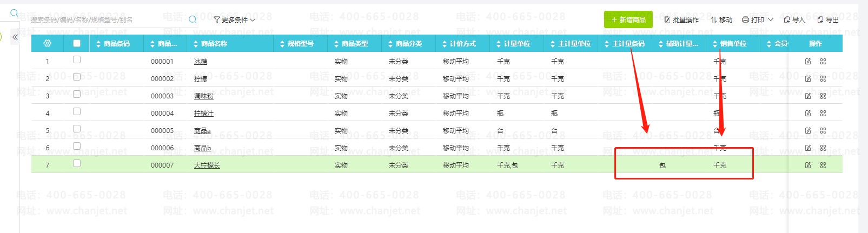Click the product search input field
Image resolution: width=868 pixels, height=233 pixels.
(105, 19)
